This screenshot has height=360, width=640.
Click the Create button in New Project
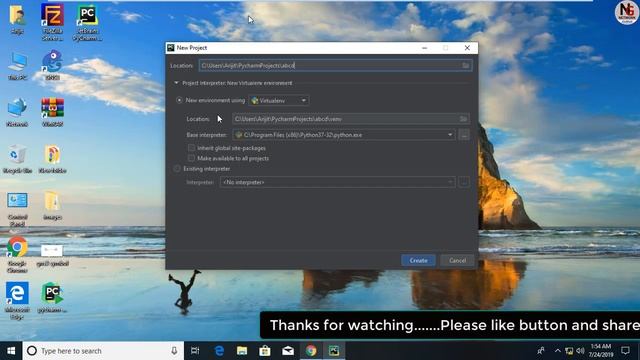coord(418,260)
